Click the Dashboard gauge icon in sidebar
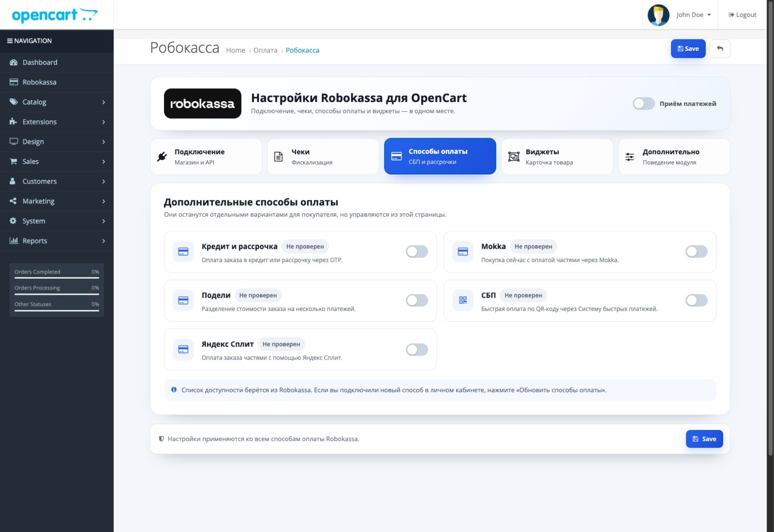This screenshot has height=532, width=774. [x=14, y=62]
